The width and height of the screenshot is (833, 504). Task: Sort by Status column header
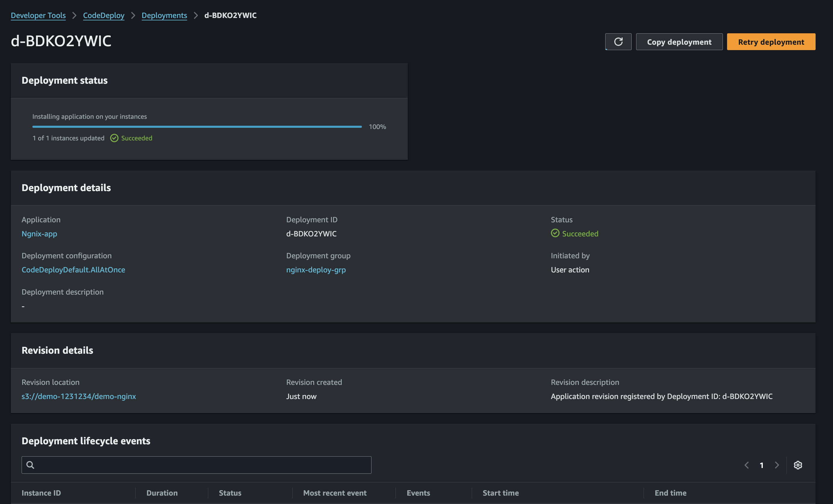(230, 493)
